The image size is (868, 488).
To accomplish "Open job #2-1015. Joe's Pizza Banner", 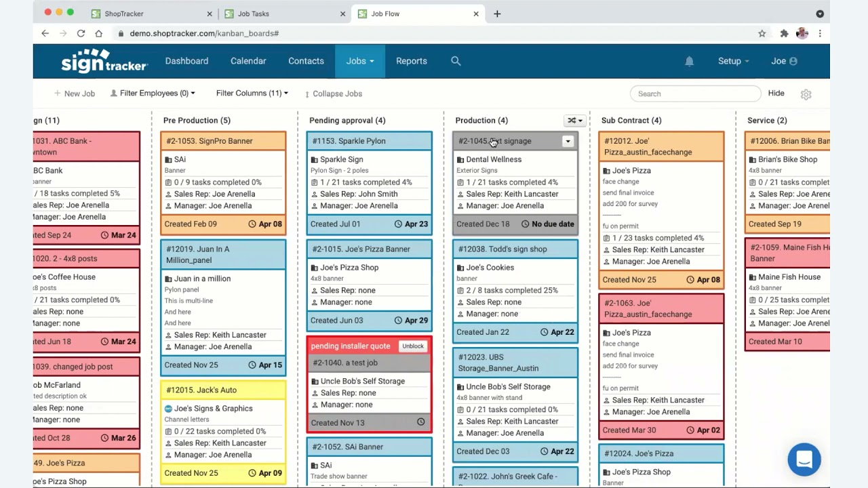I will (x=361, y=249).
